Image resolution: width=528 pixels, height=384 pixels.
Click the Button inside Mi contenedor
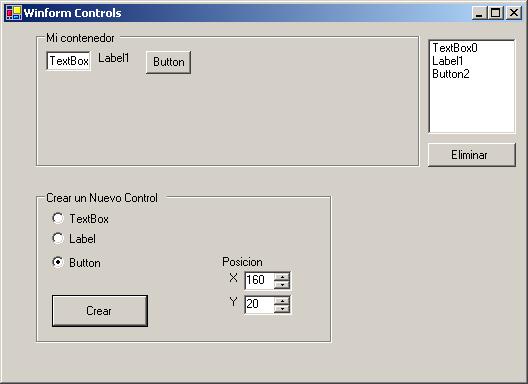click(168, 62)
